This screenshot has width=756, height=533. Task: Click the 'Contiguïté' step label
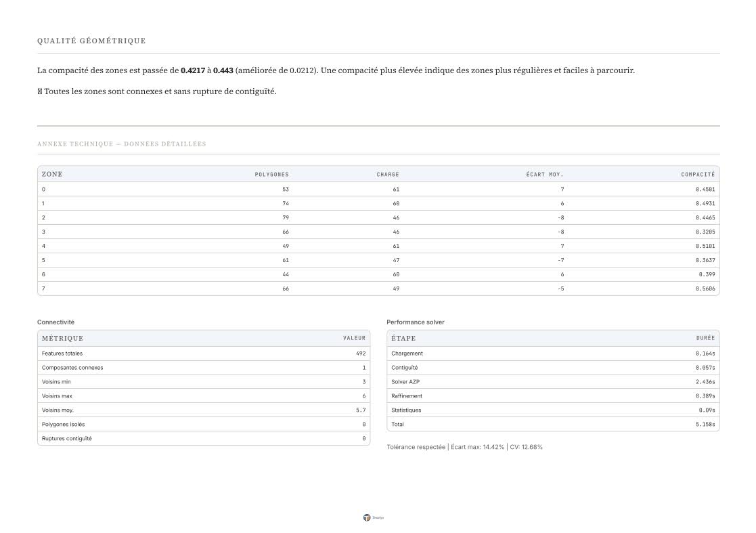click(x=405, y=368)
